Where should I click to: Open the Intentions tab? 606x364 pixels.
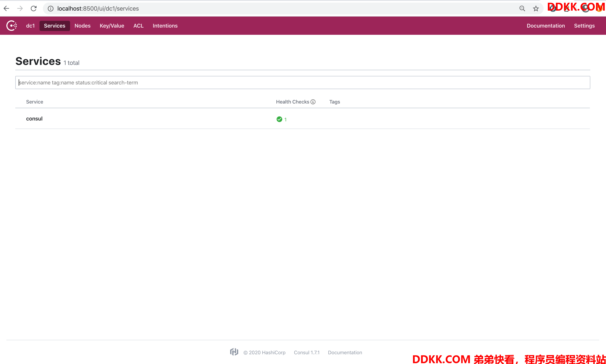pyautogui.click(x=165, y=26)
